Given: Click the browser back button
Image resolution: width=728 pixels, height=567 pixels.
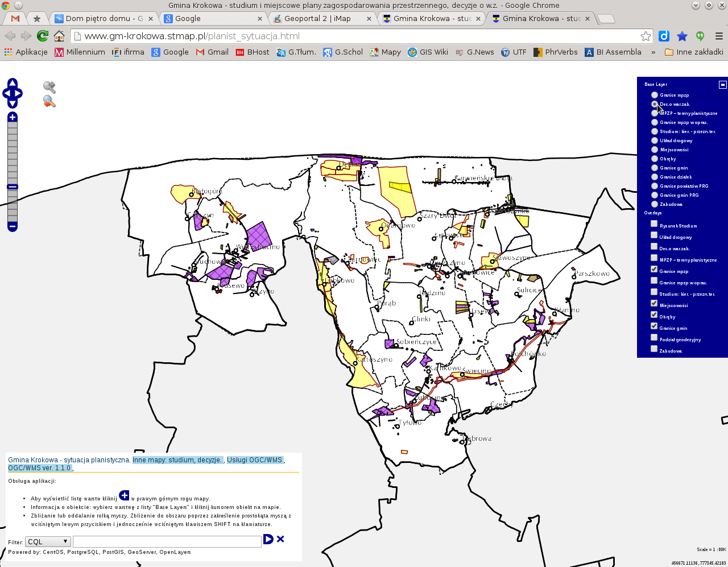Looking at the screenshot, I should point(10,36).
